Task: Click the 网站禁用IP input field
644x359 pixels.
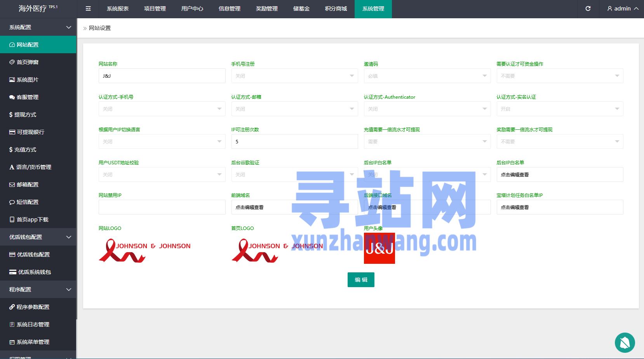Action: pos(162,207)
